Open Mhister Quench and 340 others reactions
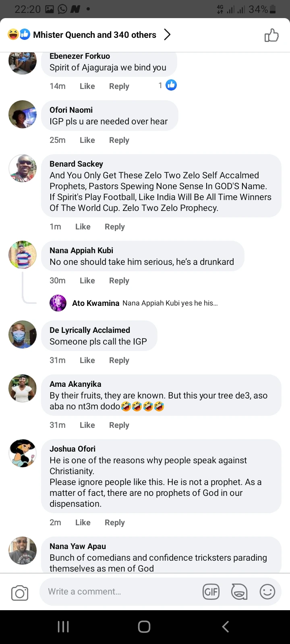 [94, 35]
